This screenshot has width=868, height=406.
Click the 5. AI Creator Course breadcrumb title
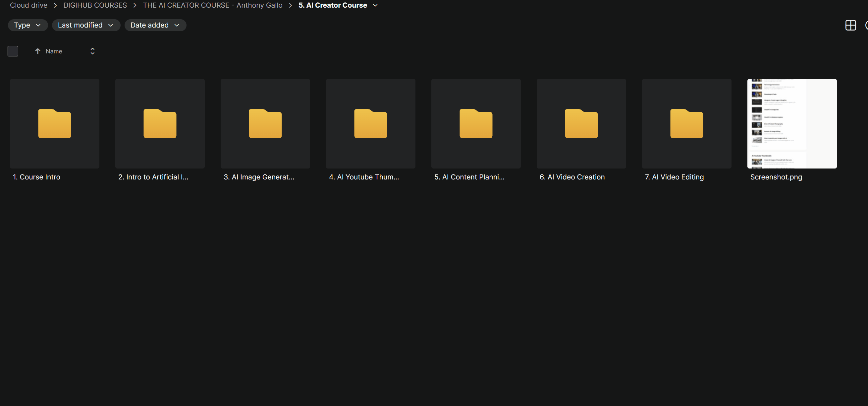coord(333,5)
